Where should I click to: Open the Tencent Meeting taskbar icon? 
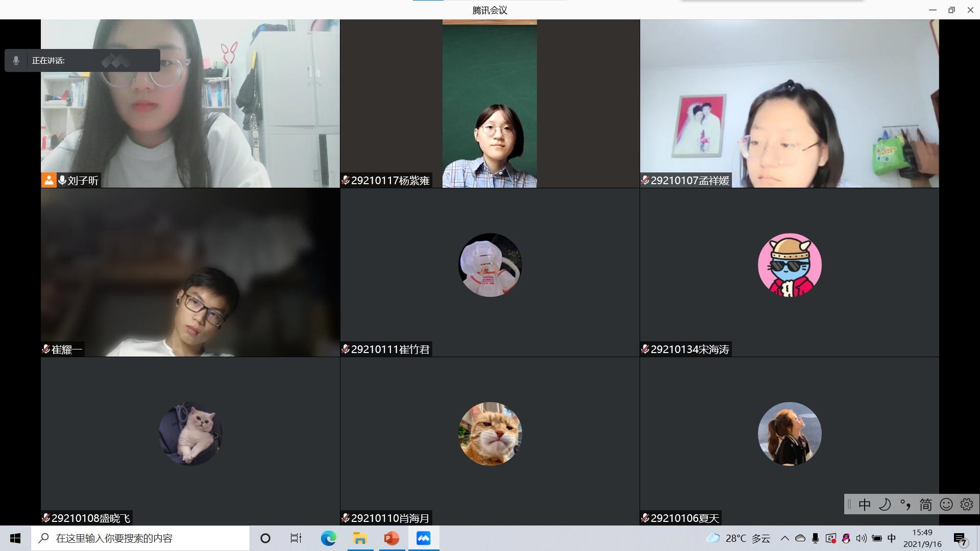(x=423, y=538)
